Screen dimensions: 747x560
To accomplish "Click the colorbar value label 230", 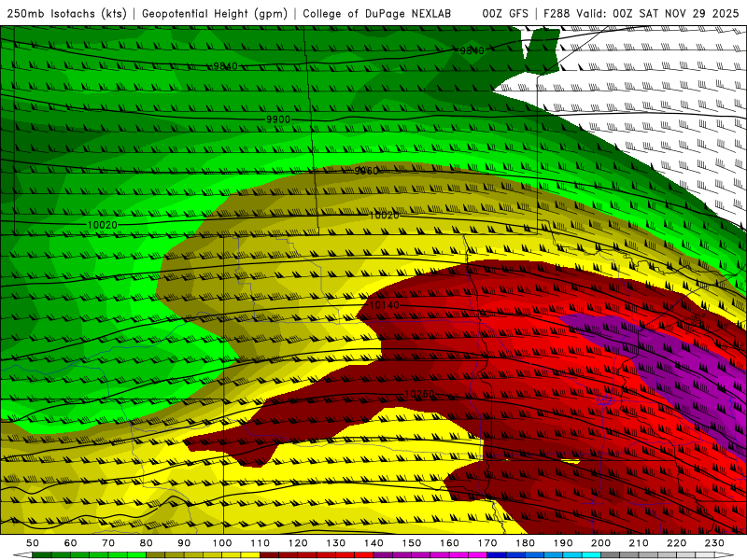I will (714, 543).
